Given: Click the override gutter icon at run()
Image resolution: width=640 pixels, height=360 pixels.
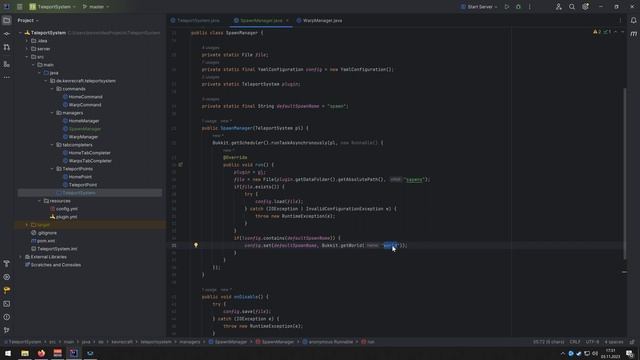Looking at the screenshot, I should (180, 165).
